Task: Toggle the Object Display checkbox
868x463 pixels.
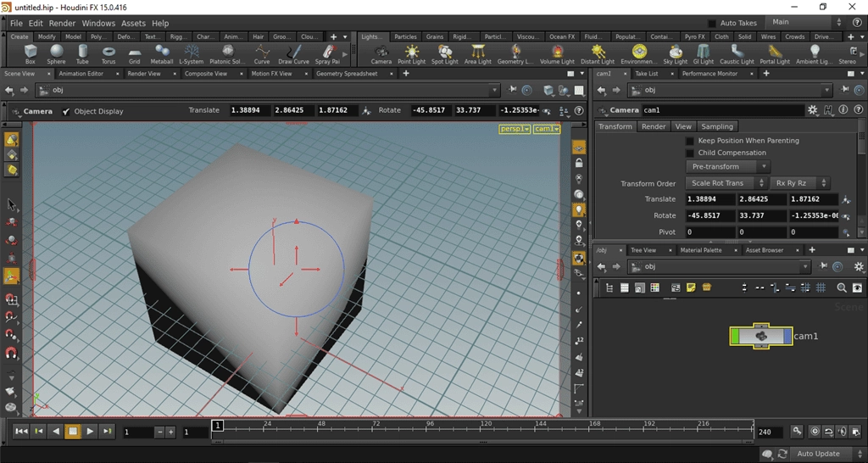Action: [x=66, y=111]
